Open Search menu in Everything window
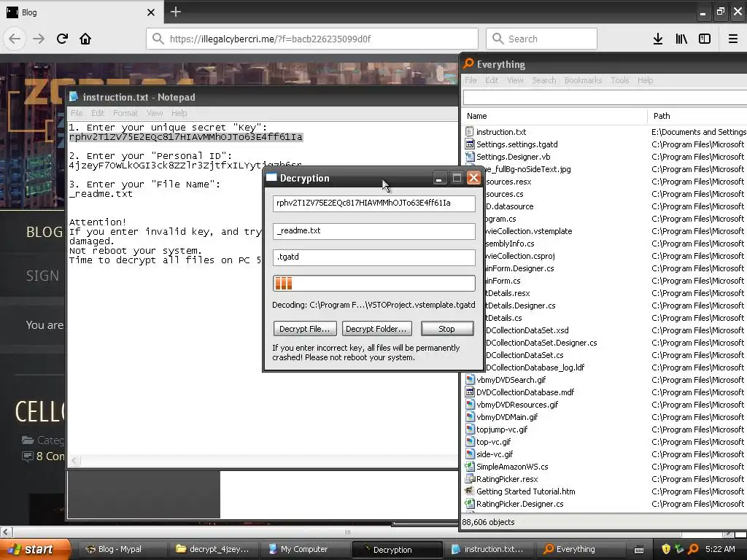This screenshot has width=747, height=560. (x=544, y=80)
